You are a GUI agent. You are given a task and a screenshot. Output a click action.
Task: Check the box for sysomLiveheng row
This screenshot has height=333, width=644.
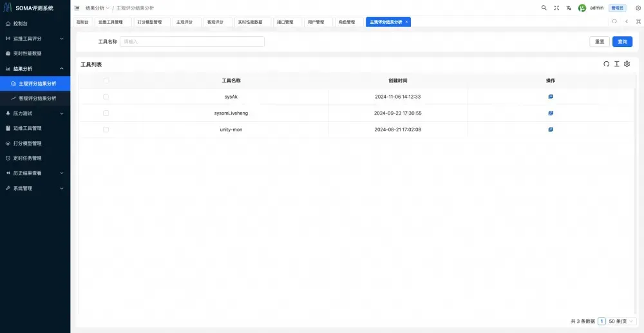click(x=106, y=113)
